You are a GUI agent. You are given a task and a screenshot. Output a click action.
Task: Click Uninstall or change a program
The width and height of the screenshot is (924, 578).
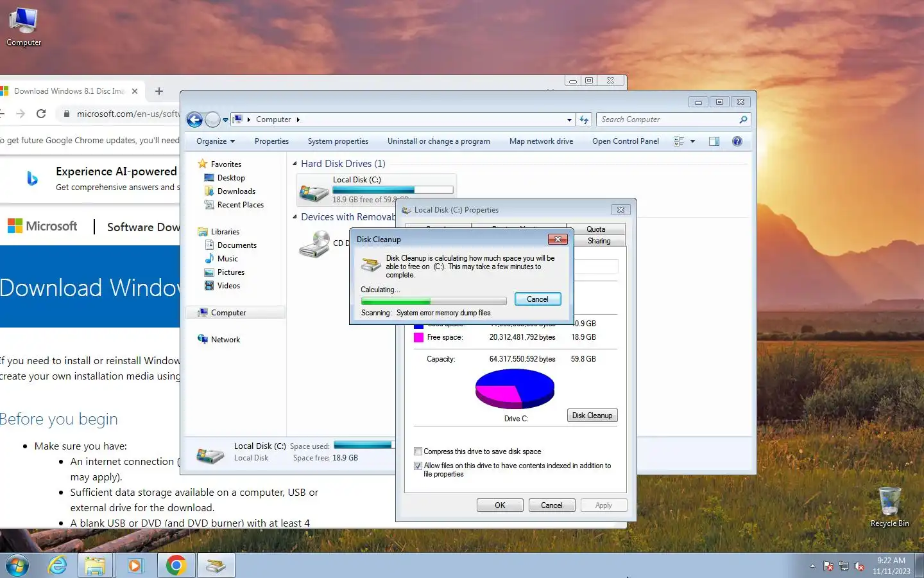tap(439, 141)
